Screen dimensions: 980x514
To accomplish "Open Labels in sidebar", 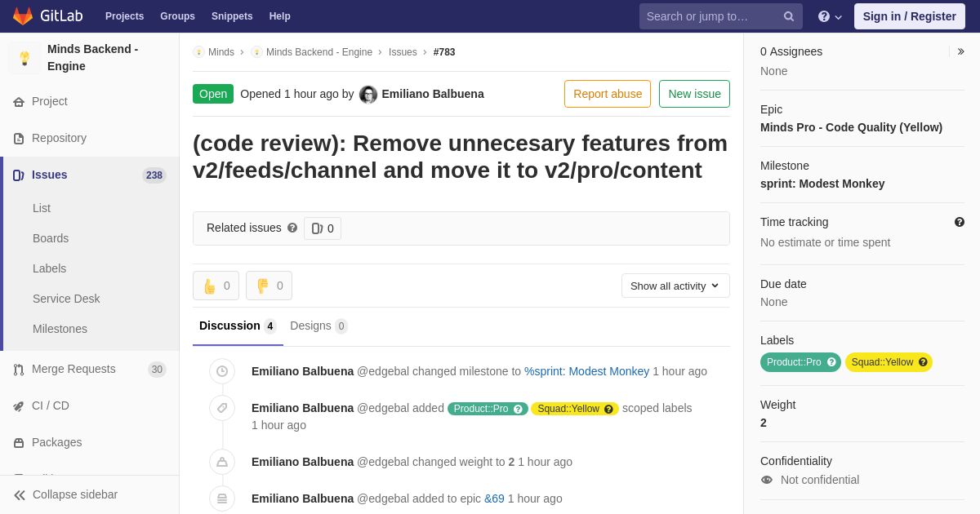I will click(x=49, y=268).
